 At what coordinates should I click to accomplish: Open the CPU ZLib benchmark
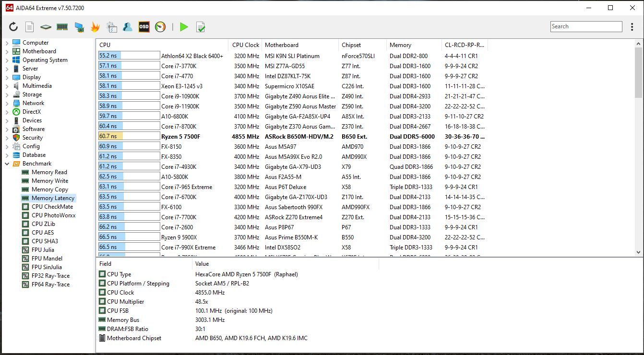[x=44, y=224]
